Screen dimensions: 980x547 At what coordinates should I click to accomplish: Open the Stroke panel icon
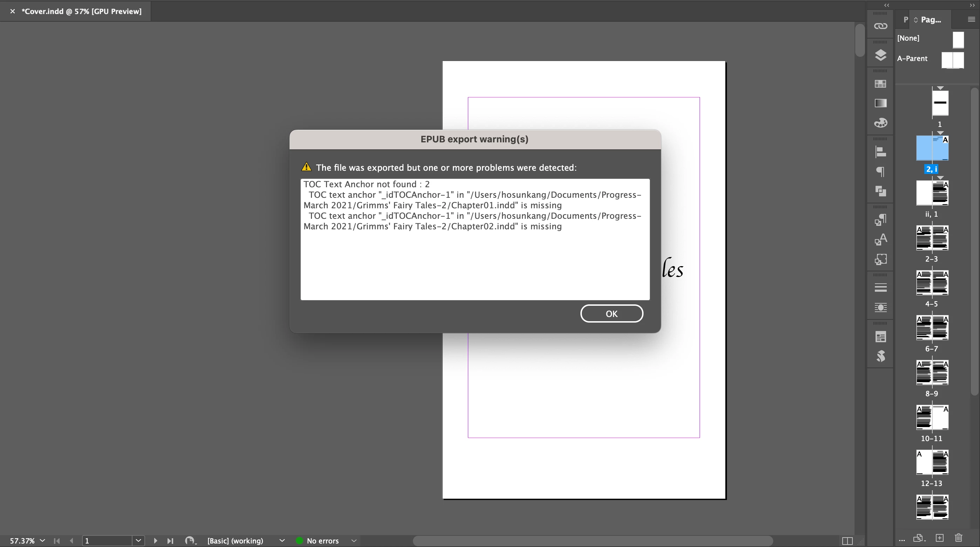[880, 288]
